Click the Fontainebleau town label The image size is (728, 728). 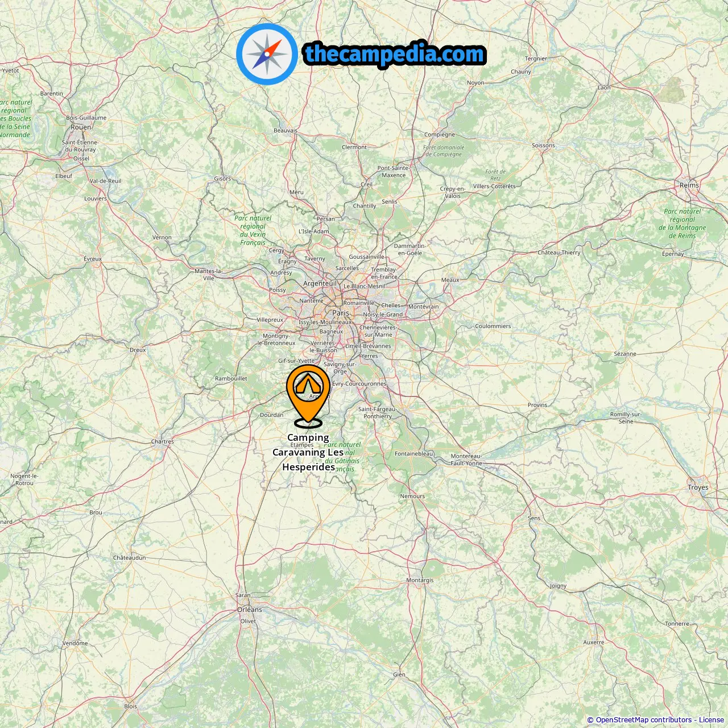point(414,453)
